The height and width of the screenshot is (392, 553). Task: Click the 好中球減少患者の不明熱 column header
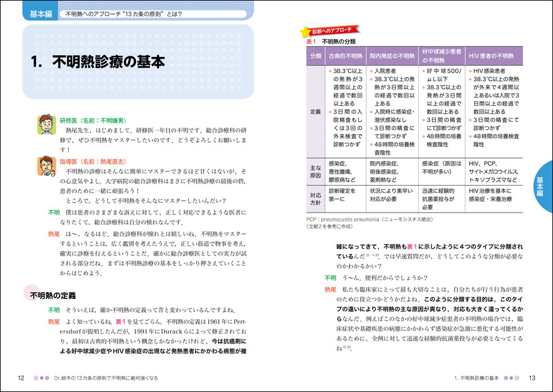click(441, 56)
